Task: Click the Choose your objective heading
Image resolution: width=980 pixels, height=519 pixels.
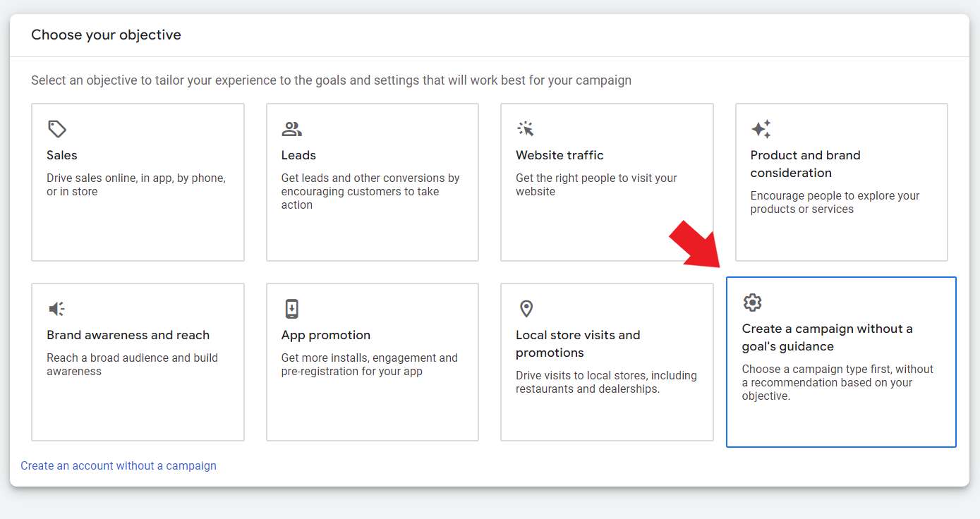Action: coord(106,34)
